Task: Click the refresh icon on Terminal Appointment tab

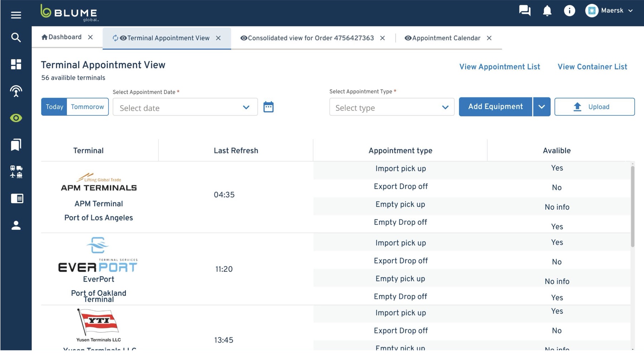Action: click(115, 38)
